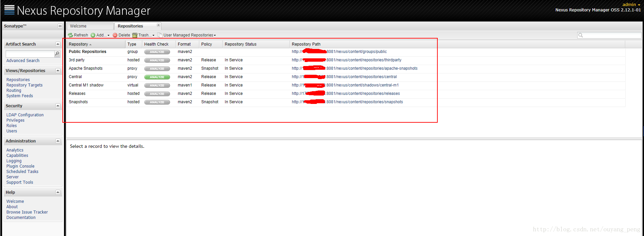Sort by Type column header
The width and height of the screenshot is (644, 236).
click(134, 44)
